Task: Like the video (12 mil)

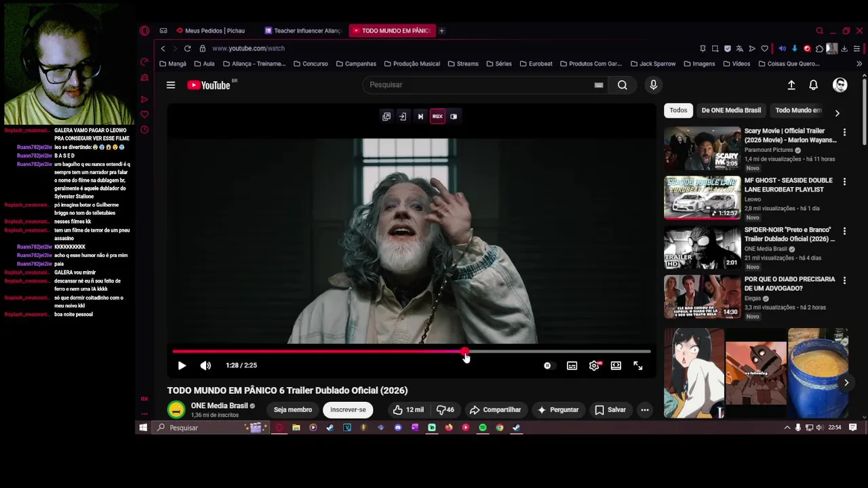Action: pos(409,409)
